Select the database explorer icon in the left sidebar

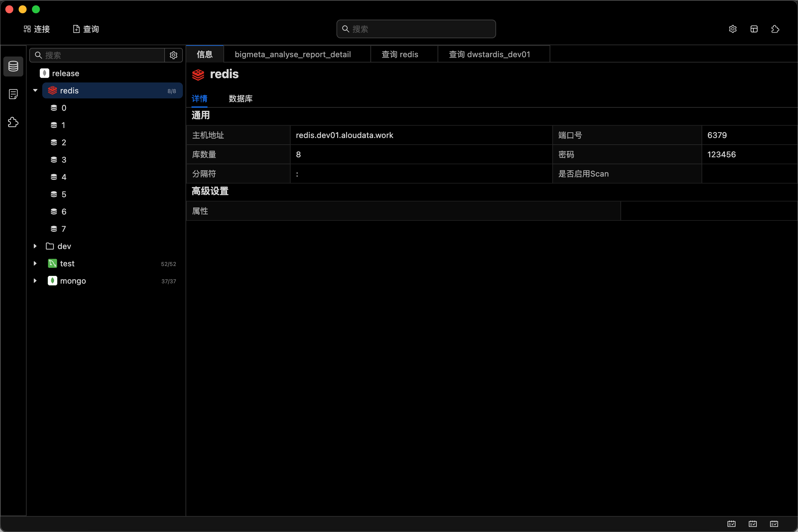click(x=13, y=66)
